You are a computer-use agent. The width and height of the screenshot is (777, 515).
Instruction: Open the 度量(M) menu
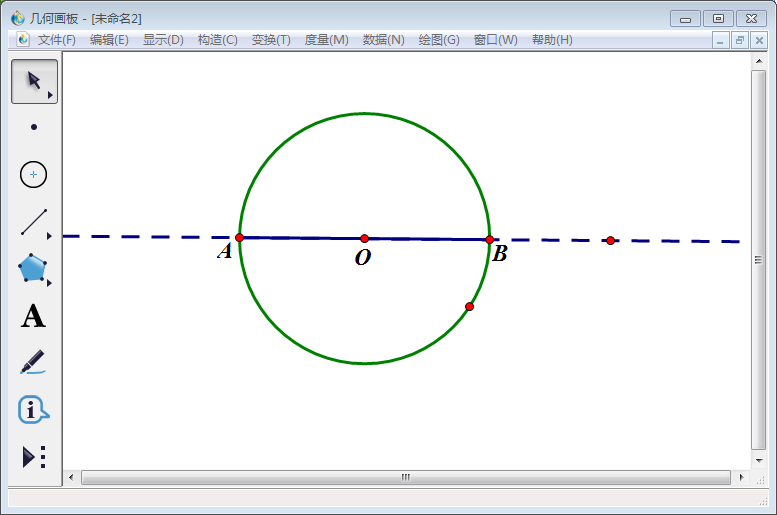[x=326, y=40]
